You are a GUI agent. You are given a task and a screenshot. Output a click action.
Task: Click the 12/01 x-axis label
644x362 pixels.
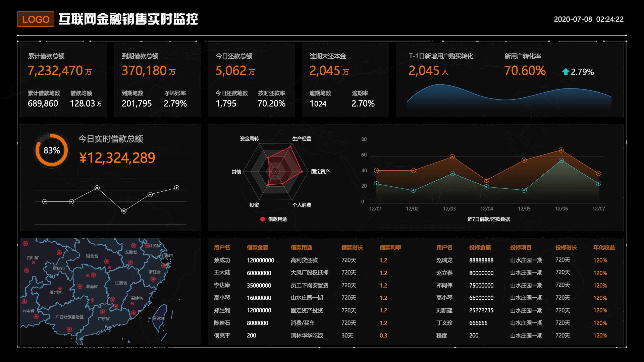click(x=375, y=208)
